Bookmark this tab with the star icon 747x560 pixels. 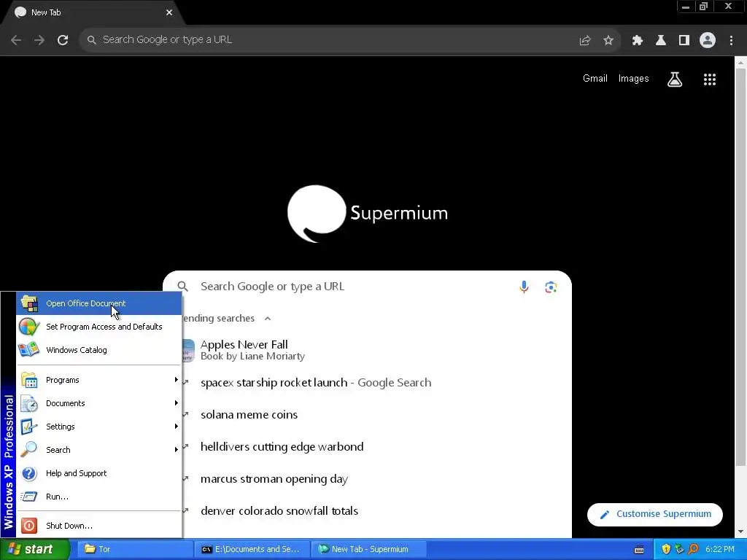pyautogui.click(x=608, y=41)
